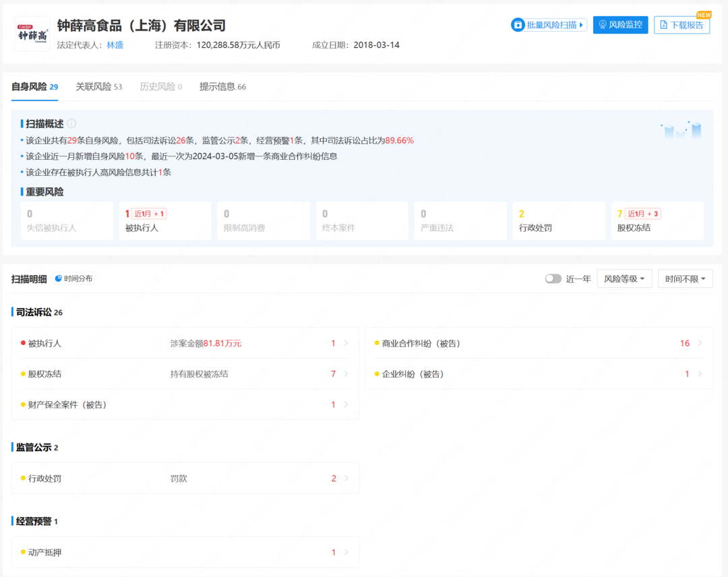728x577 pixels.
Task: Toggle the 近一年 switch
Action: click(x=553, y=278)
